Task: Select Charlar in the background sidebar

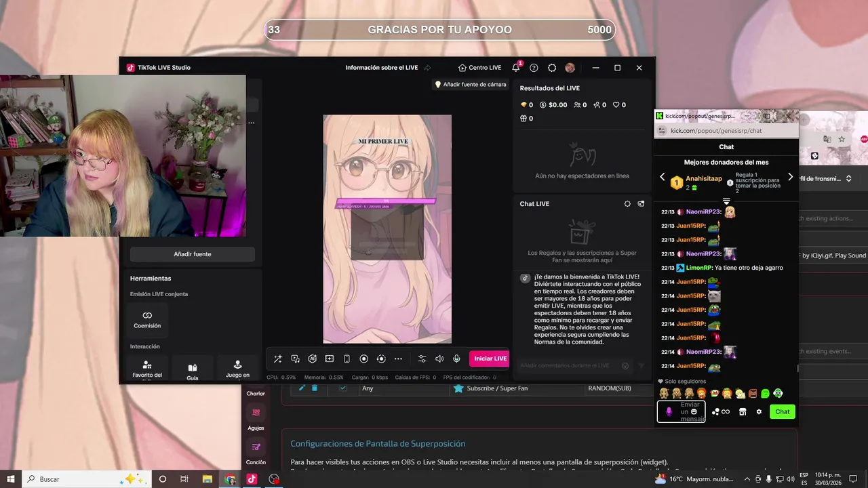Action: pyautogui.click(x=256, y=393)
